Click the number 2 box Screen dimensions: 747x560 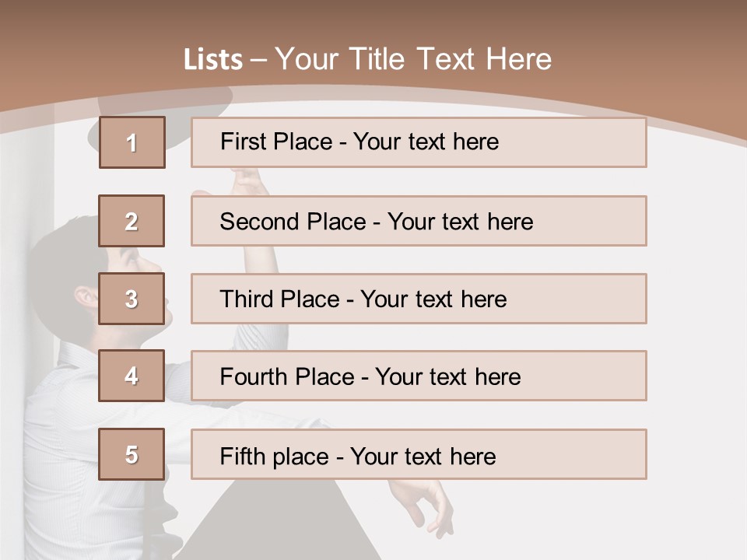click(x=132, y=221)
